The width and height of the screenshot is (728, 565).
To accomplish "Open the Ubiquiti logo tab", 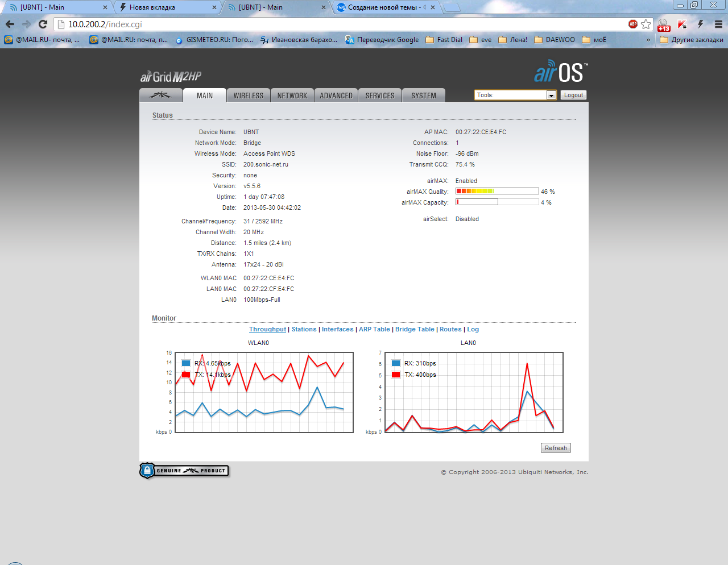I will [161, 95].
